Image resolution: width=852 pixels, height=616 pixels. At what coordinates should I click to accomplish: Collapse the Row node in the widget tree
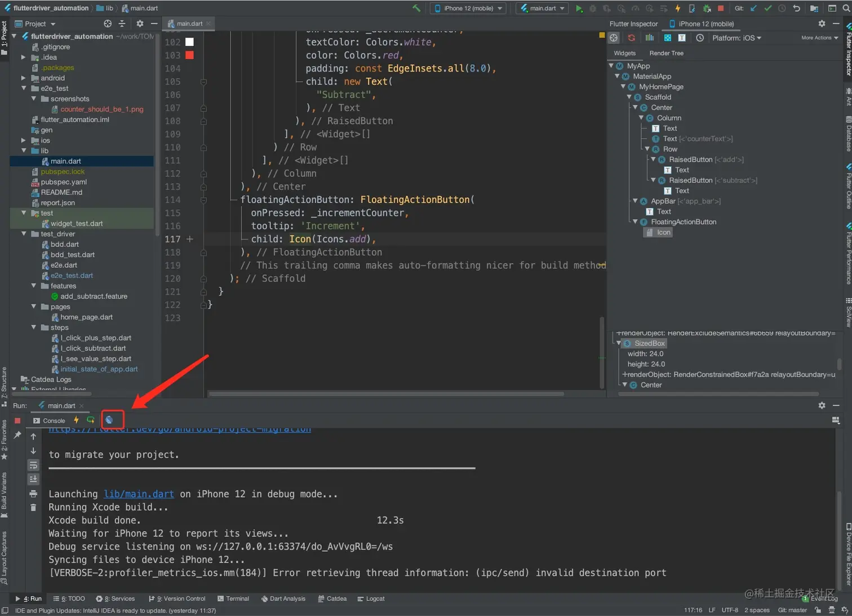647,149
